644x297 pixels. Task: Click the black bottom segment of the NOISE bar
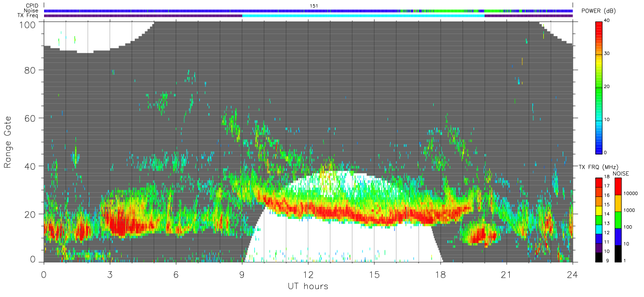617,254
